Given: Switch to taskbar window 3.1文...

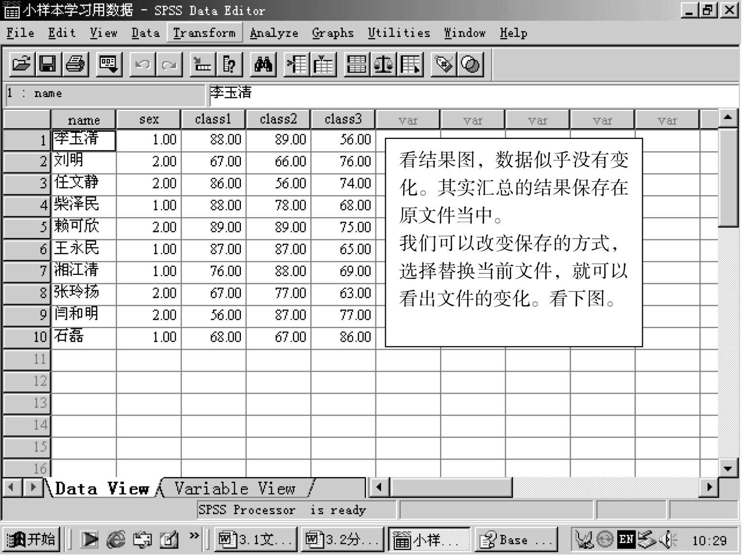Looking at the screenshot, I should pyautogui.click(x=255, y=540).
